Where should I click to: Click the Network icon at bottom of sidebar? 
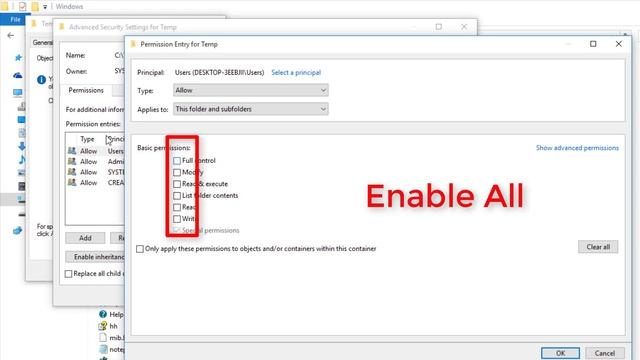coord(18,231)
